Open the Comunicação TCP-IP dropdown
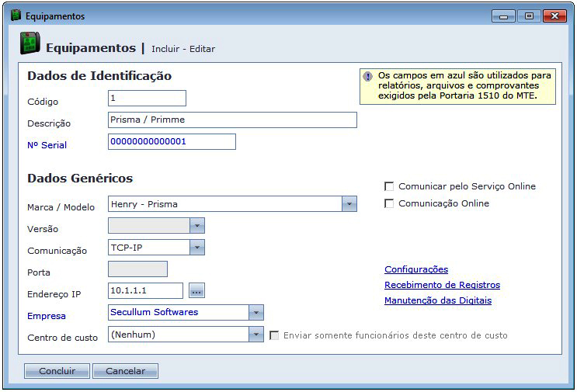 [x=197, y=248]
